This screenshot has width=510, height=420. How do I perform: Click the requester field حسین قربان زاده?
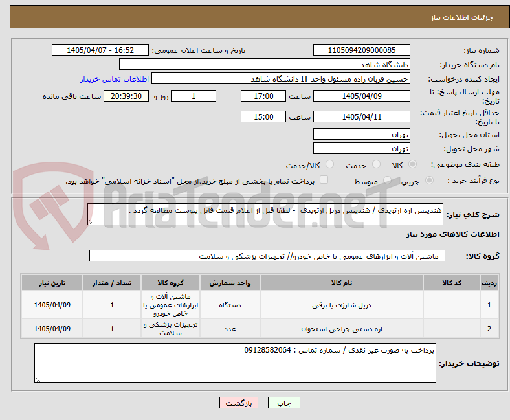[281, 79]
